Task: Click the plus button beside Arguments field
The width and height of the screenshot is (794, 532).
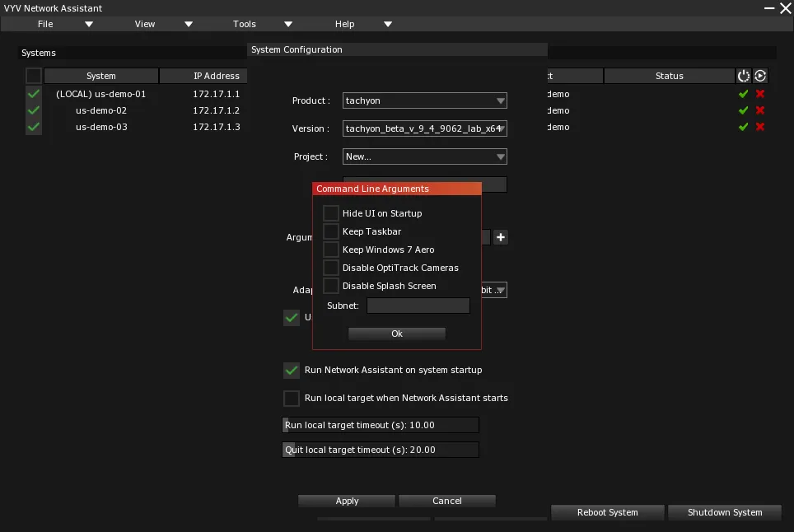Action: [x=500, y=237]
